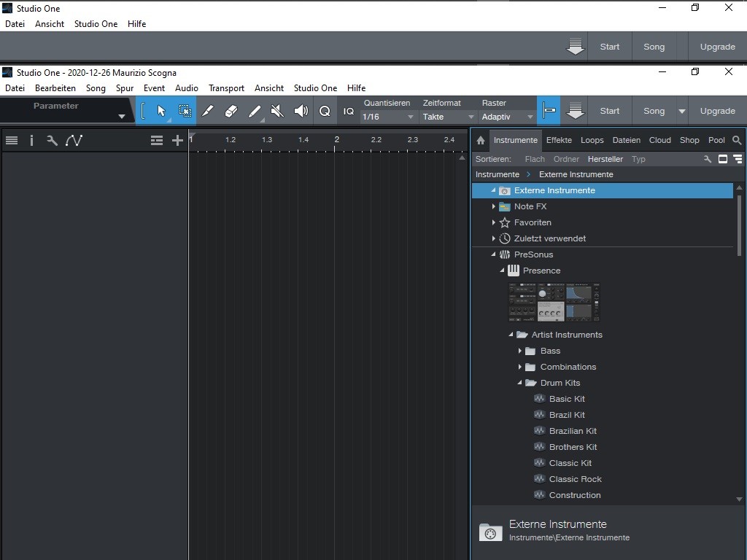
Task: Select the Eraser tool
Action: point(231,111)
